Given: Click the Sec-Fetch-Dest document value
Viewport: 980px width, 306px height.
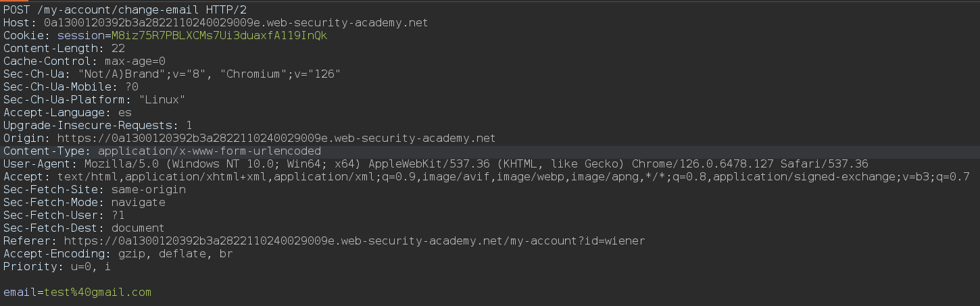Looking at the screenshot, I should (138, 228).
